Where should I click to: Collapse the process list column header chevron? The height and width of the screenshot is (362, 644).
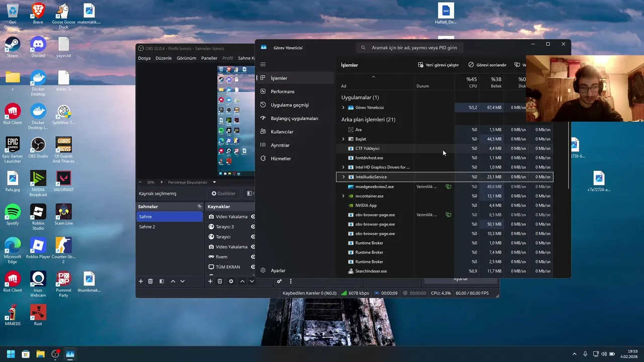(x=373, y=77)
